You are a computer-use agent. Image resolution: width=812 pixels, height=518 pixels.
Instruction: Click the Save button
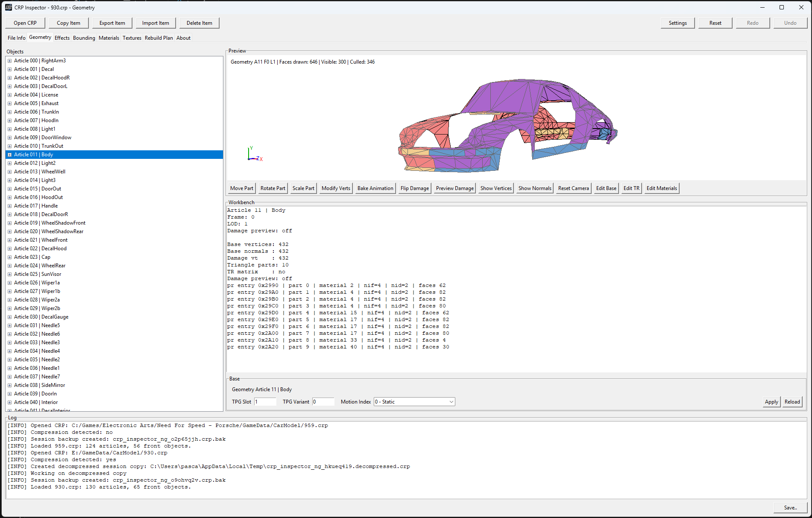pyautogui.click(x=790, y=508)
